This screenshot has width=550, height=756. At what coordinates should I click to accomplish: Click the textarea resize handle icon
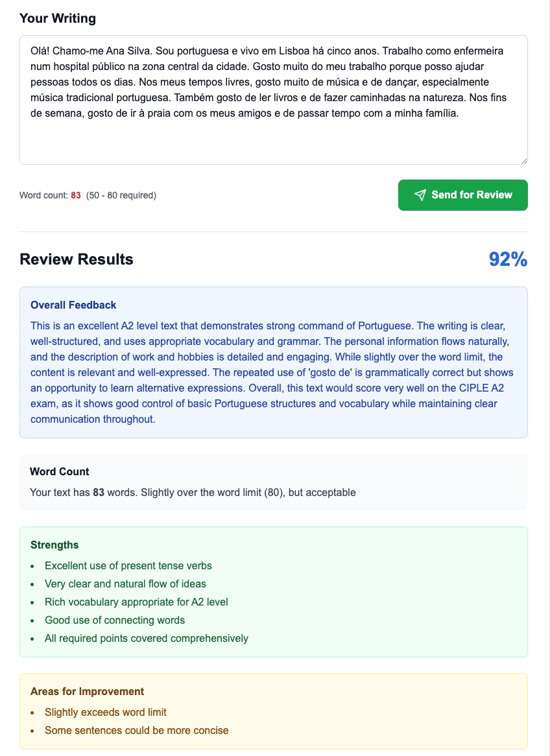point(523,158)
